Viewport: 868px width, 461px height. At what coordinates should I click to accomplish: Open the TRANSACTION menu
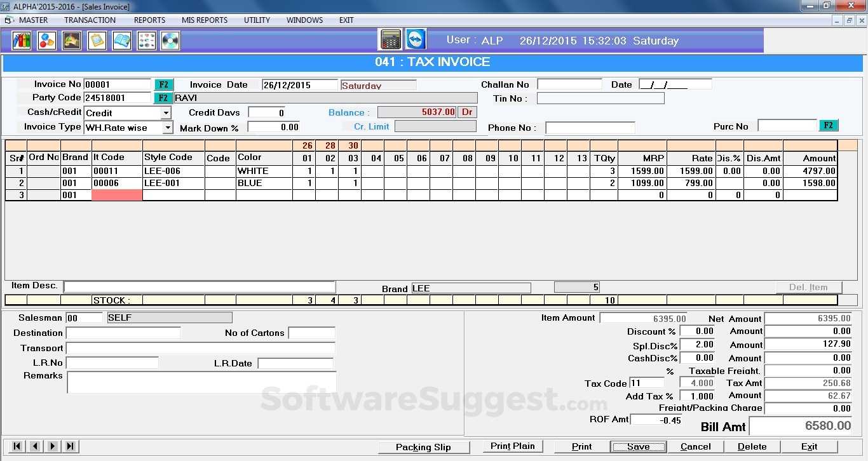(89, 20)
